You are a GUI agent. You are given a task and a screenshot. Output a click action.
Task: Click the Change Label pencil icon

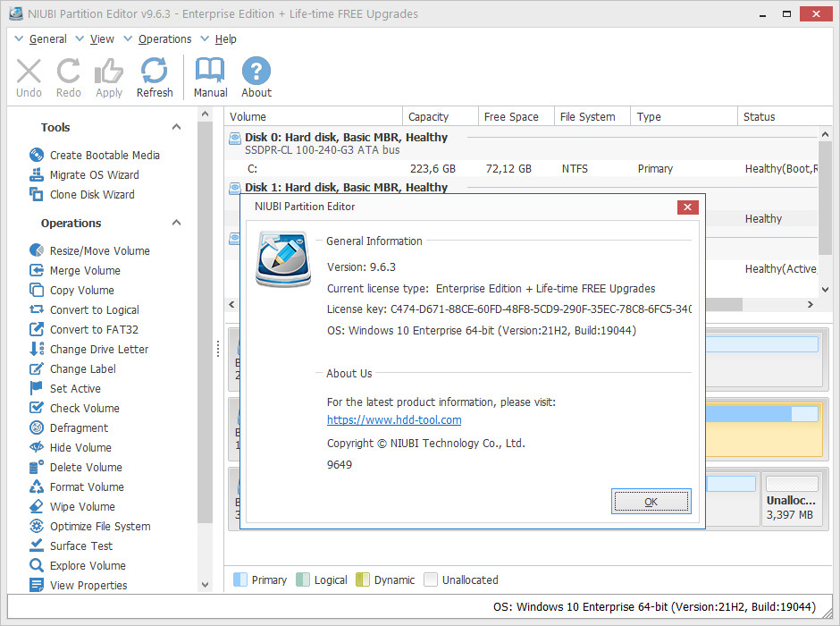click(x=37, y=368)
